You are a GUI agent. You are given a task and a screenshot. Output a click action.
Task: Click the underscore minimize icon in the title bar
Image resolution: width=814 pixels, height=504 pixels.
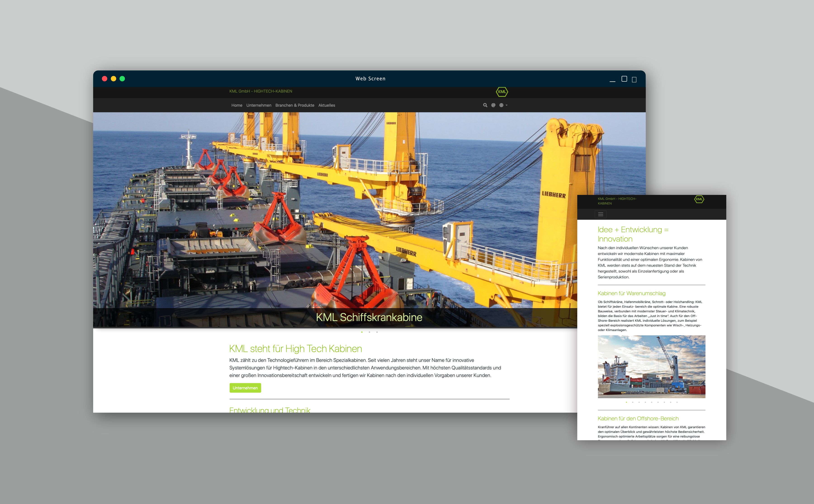click(612, 81)
